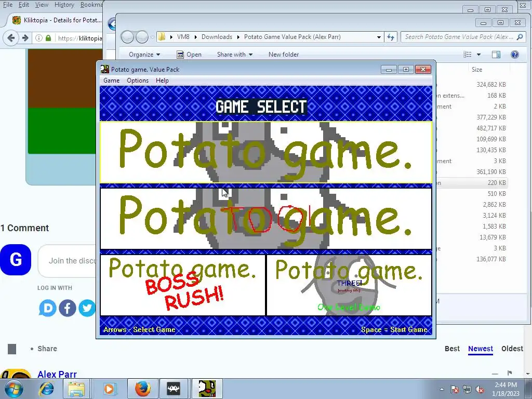Click the Firefox forward arrow button
This screenshot has height=399, width=532.
[x=25, y=37]
